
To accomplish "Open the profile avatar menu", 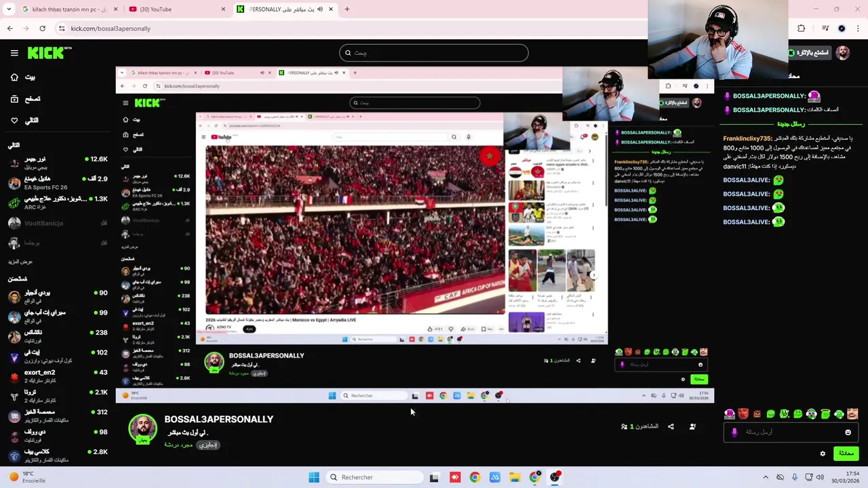I will coord(842,53).
